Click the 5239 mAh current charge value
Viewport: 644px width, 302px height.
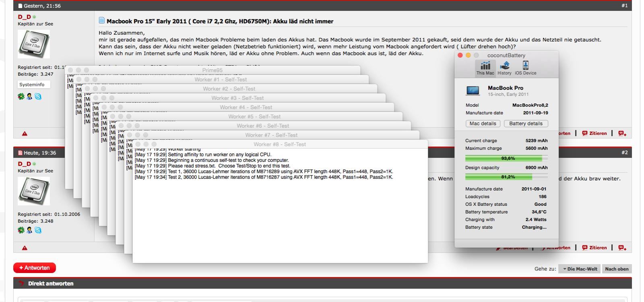coord(537,141)
